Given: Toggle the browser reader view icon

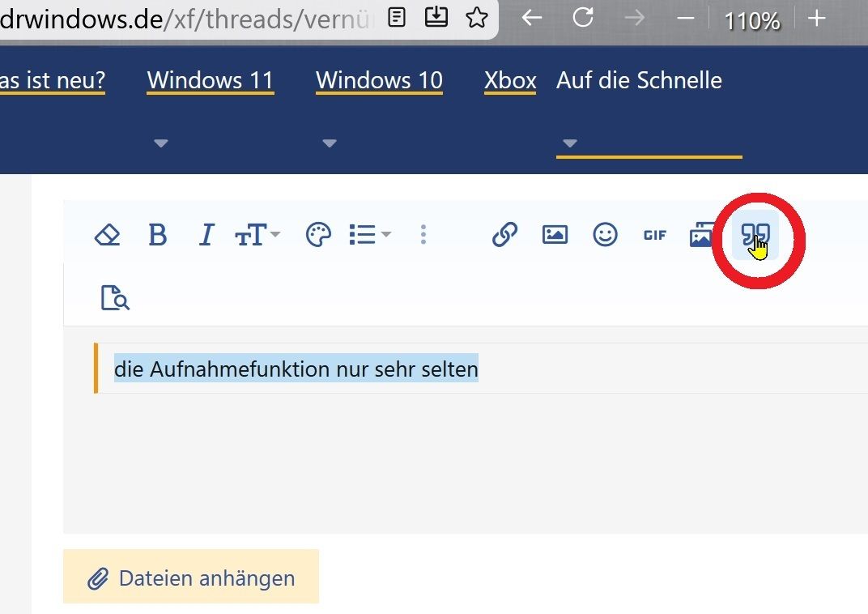Looking at the screenshot, I should pyautogui.click(x=397, y=18).
